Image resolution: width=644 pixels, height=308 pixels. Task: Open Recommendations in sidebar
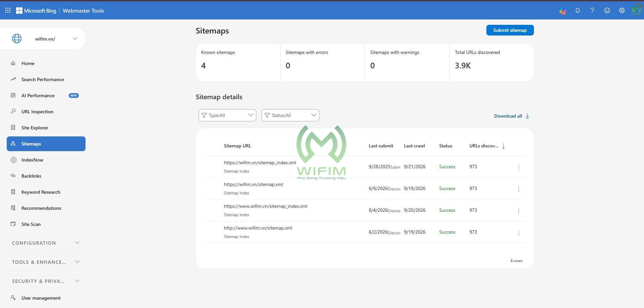click(46, 208)
